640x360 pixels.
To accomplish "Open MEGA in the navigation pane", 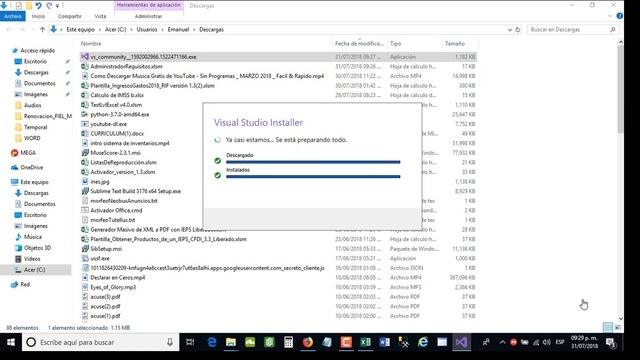I will 28,153.
